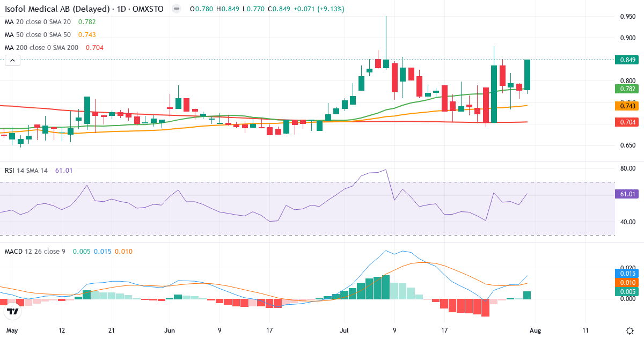The height and width of the screenshot is (338, 644).
Task: Click the Aug date on time axis
Action: pyautogui.click(x=536, y=330)
